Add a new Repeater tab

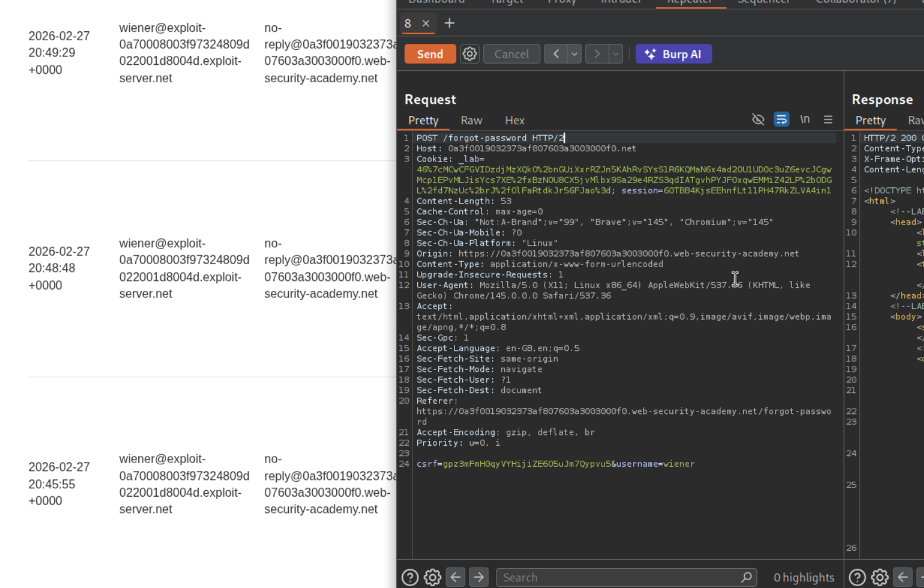pyautogui.click(x=449, y=23)
